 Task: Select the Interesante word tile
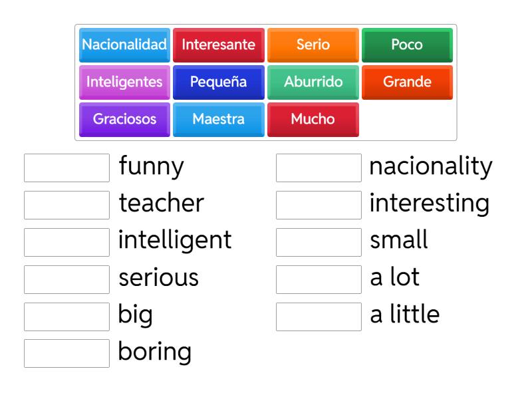coord(218,45)
